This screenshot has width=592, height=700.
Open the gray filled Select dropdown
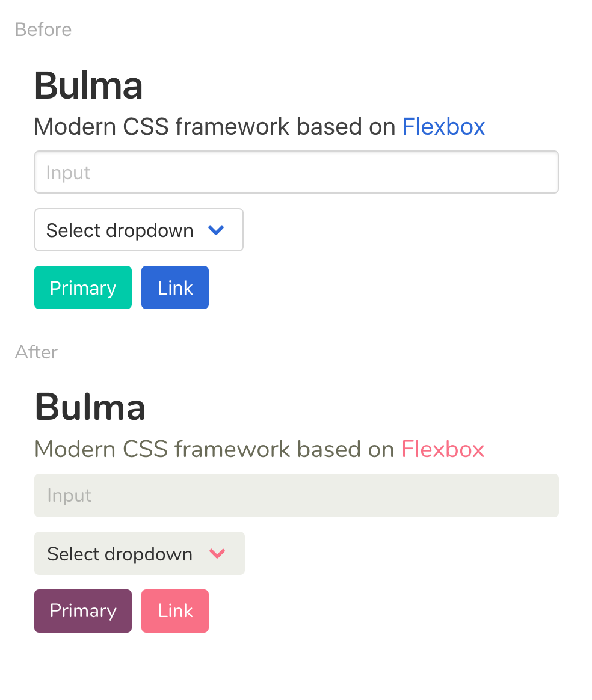pos(139,553)
